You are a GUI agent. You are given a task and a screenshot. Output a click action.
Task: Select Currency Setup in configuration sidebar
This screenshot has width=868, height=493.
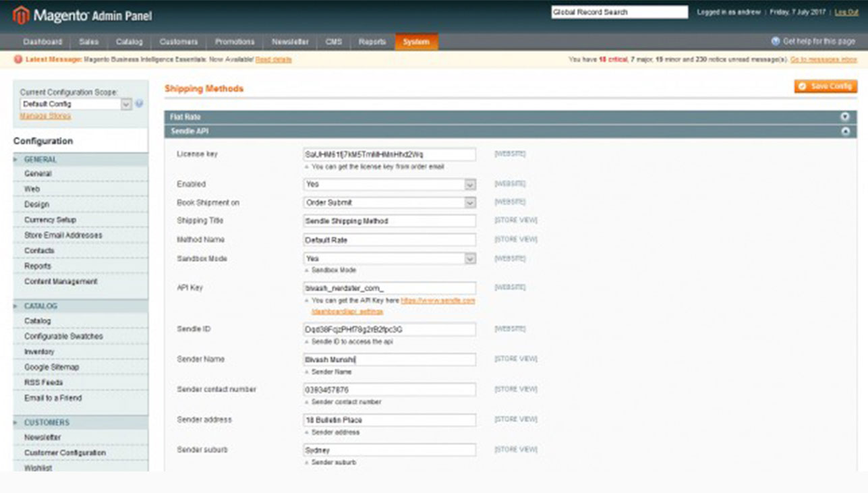point(50,220)
